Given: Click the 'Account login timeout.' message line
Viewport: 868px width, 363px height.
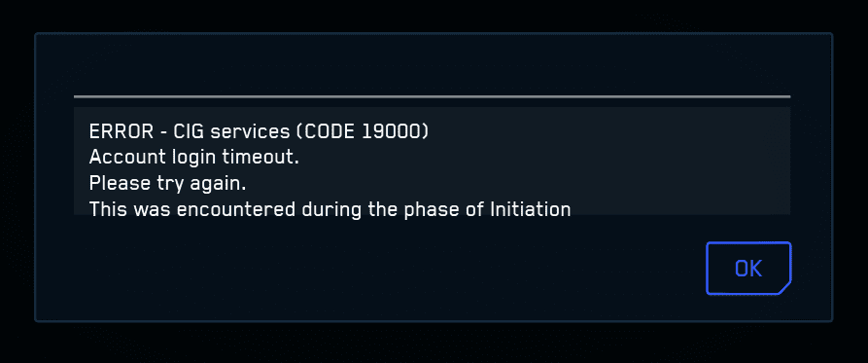Looking at the screenshot, I should 193,158.
